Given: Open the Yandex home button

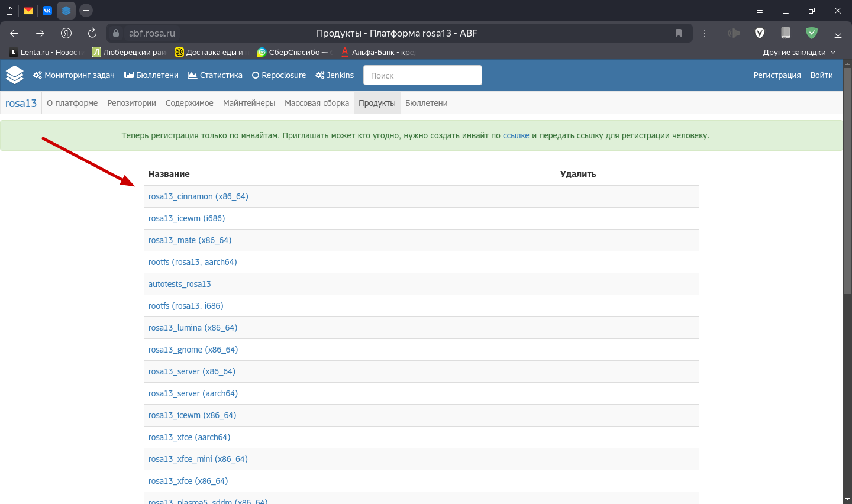Looking at the screenshot, I should tap(66, 33).
